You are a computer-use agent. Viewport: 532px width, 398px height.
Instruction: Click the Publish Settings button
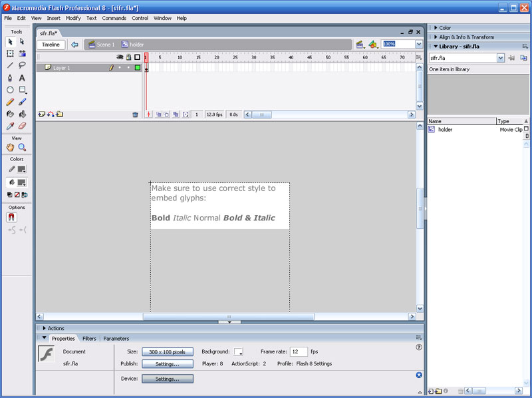click(x=168, y=364)
